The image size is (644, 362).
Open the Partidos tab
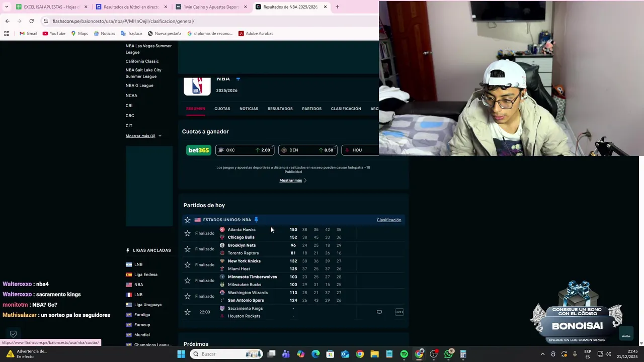(311, 109)
